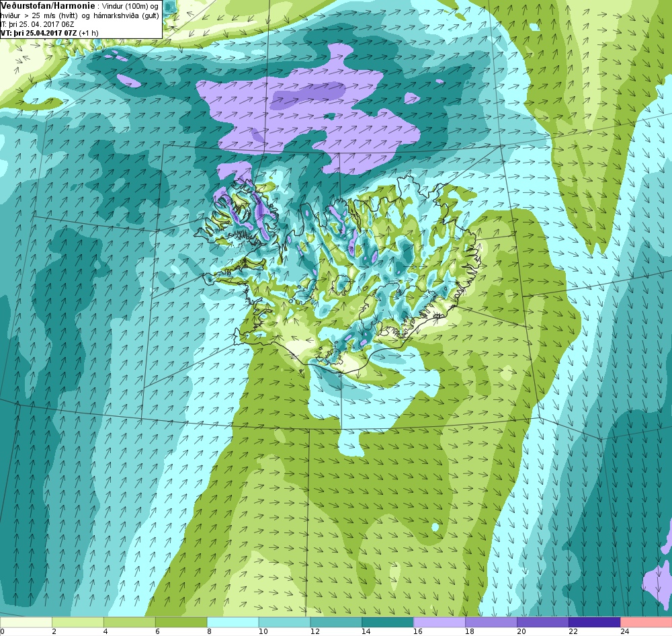Screen dimensions: 672x636
Task: Click the 'VT: þri 25.04.2017 07Z (+1 h)' line
Action: (x=50, y=32)
